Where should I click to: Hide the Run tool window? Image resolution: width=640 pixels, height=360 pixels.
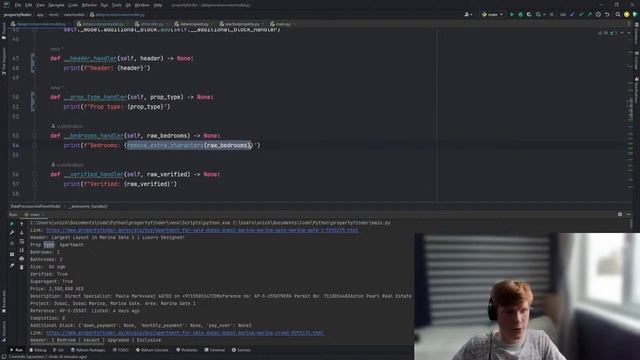click(629, 214)
